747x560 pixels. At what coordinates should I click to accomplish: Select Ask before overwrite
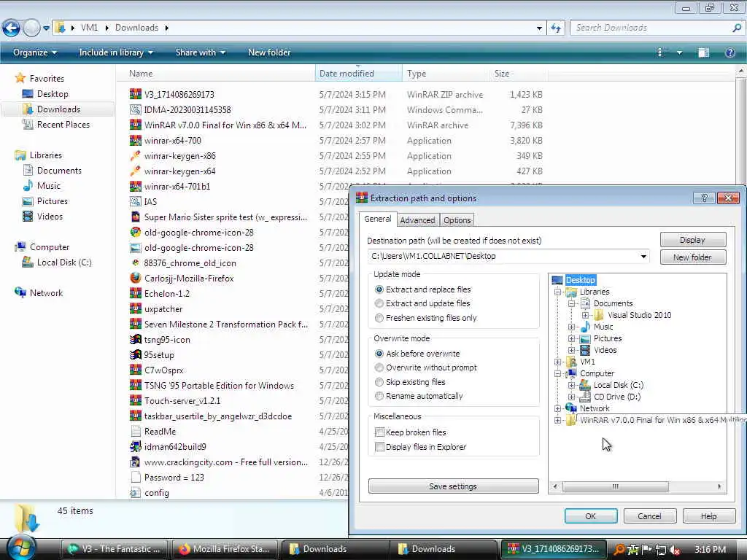(x=418, y=354)
